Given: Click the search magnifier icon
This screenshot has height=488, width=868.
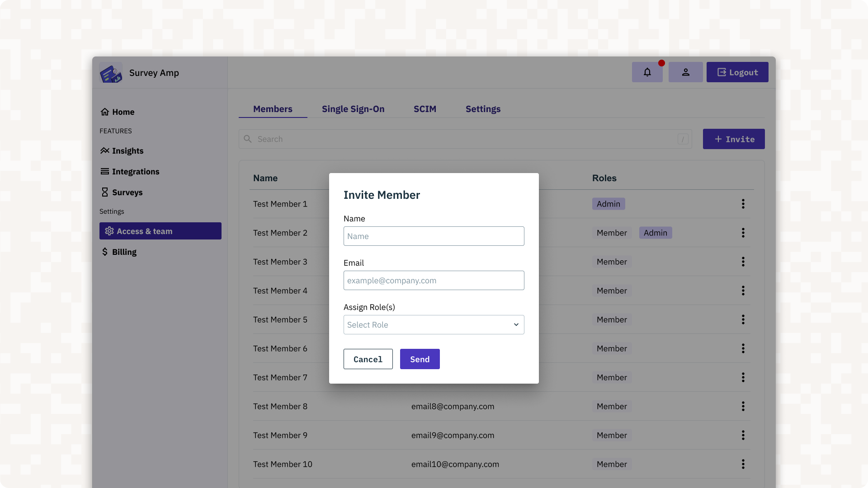Looking at the screenshot, I should [248, 139].
